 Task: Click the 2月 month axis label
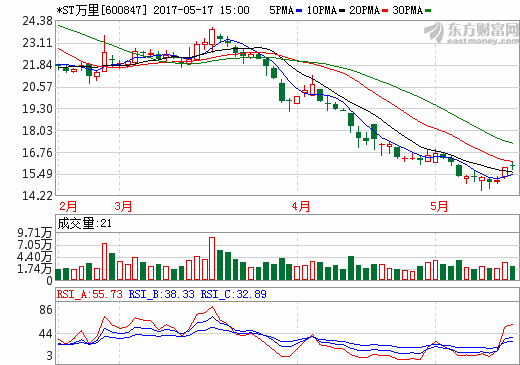point(68,206)
